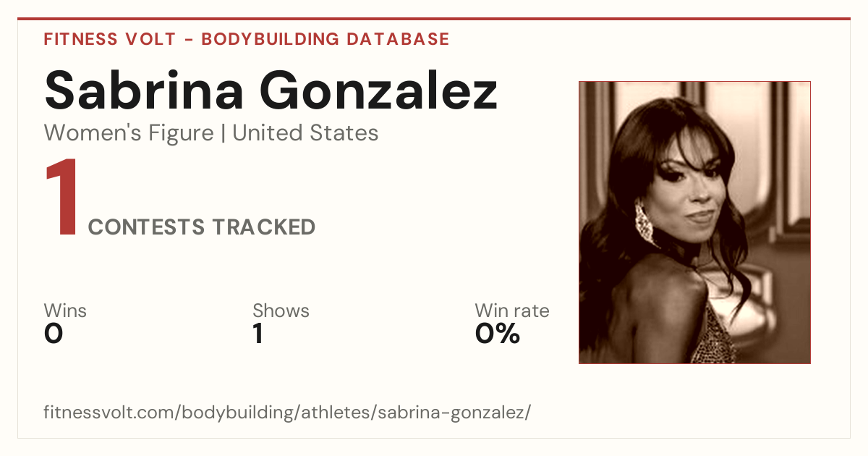Click the Win rate stat label
This screenshot has width=868, height=456.
click(x=512, y=311)
